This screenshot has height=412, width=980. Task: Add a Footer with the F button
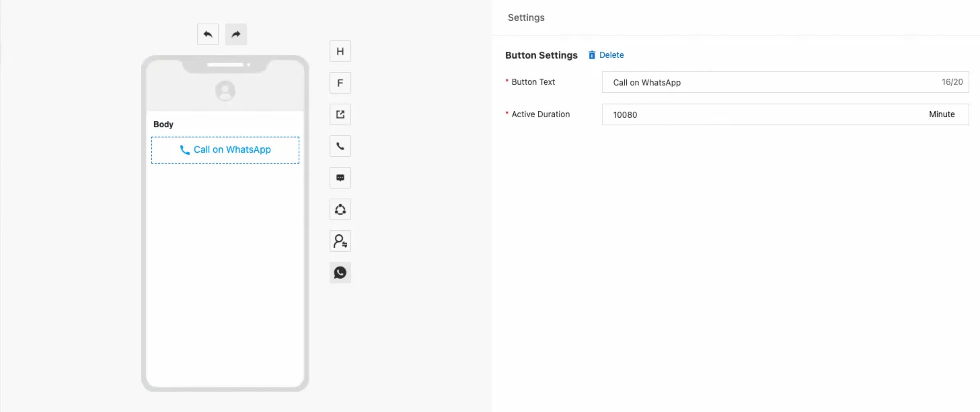pos(340,83)
